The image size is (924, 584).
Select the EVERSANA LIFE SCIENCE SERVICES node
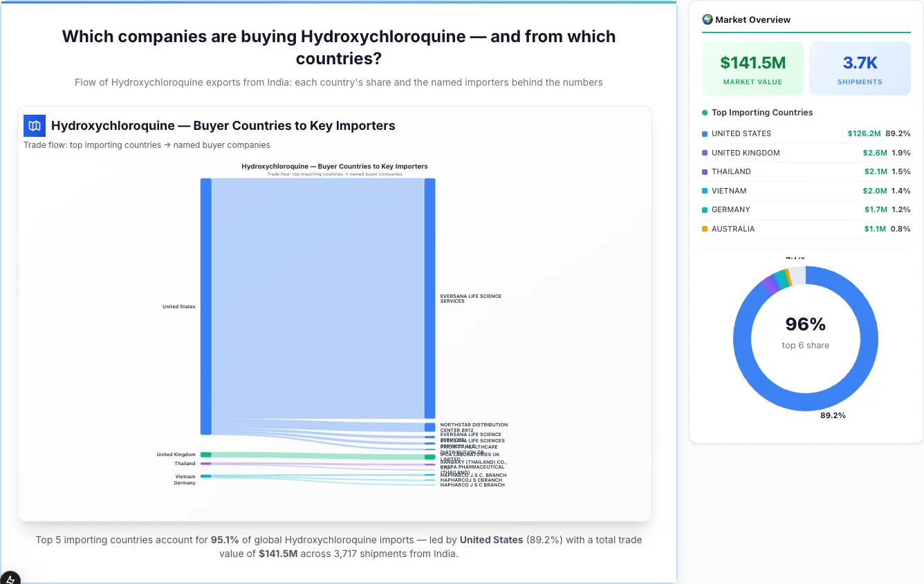(x=432, y=297)
